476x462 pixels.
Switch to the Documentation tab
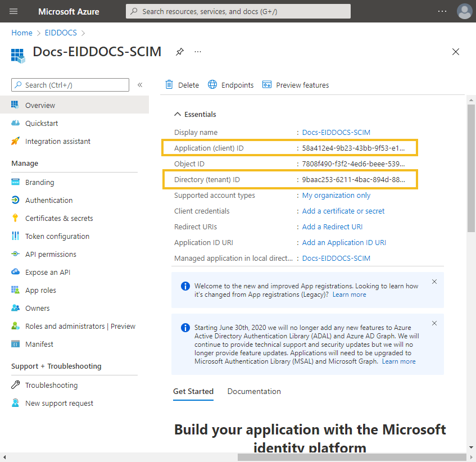254,391
